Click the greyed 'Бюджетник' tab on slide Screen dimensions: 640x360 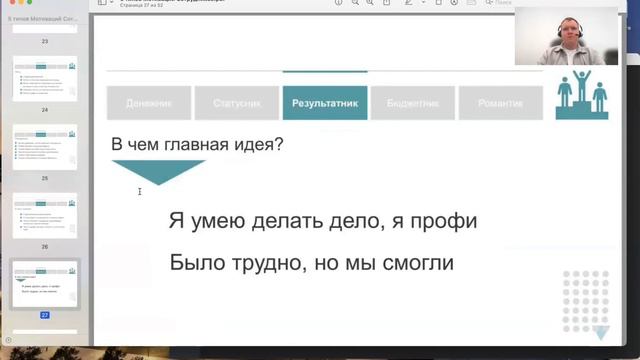coord(413,103)
